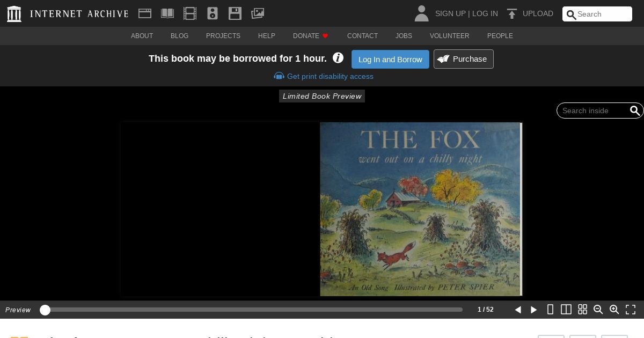
Task: Zoom out of the book page
Action: coord(598,310)
